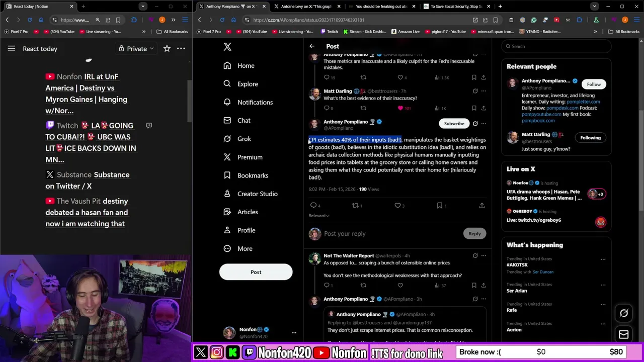Grok icon on main post
The height and width of the screenshot is (362, 644).
point(475,124)
